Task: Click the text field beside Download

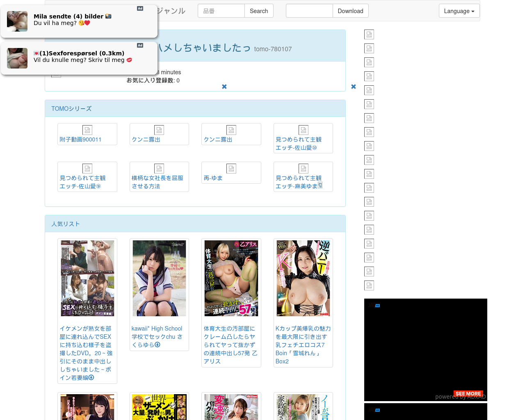Action: pyautogui.click(x=309, y=11)
